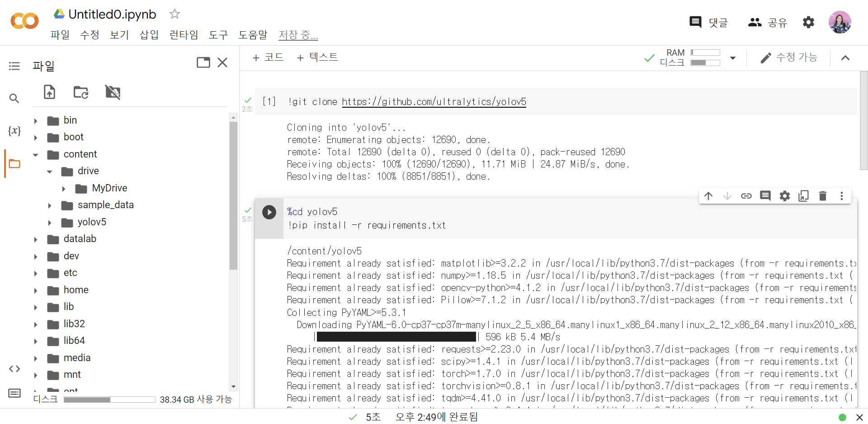The width and height of the screenshot is (868, 424).
Task: Click the notebook vertical scrollbar
Action: (863, 120)
